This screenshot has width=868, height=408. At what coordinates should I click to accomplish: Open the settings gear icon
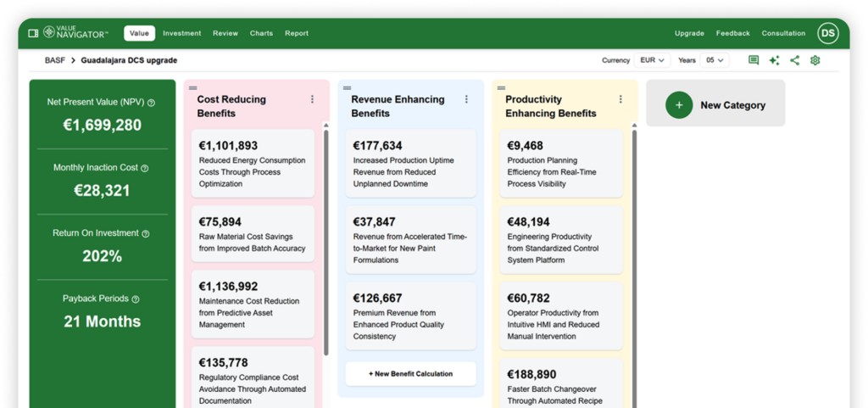(815, 60)
